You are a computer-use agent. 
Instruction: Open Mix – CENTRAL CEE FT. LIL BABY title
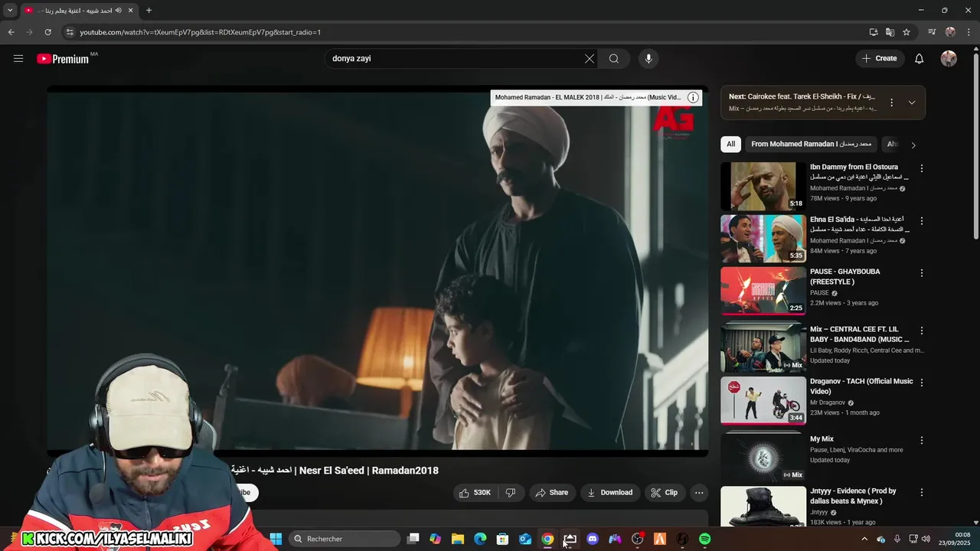(x=860, y=334)
